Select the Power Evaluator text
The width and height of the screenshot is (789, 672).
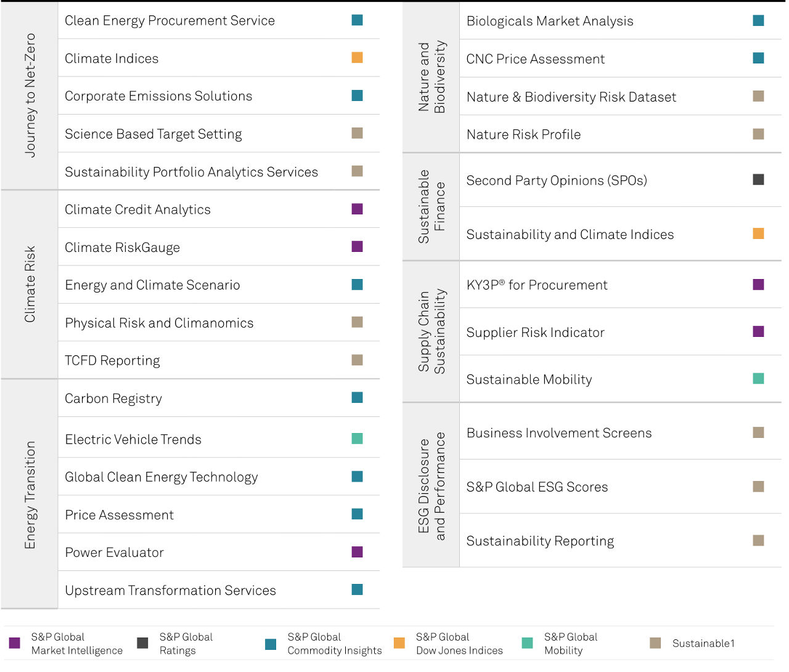point(115,553)
